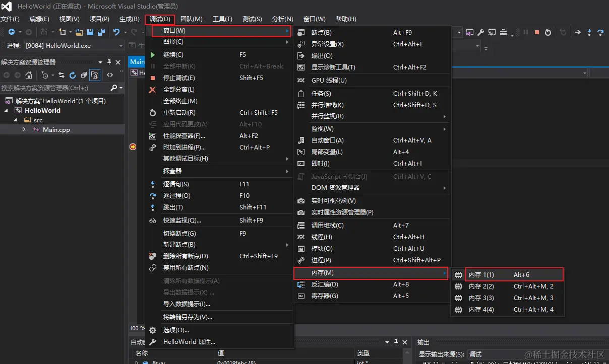609x364 pixels.
Task: Click the Open File folder icon
Action: (x=79, y=32)
